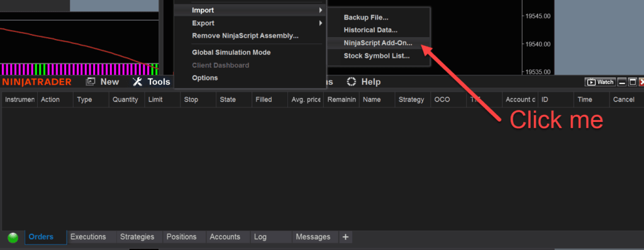This screenshot has width=644, height=250.
Task: Expand the Import submenu arrow
Action: point(320,10)
